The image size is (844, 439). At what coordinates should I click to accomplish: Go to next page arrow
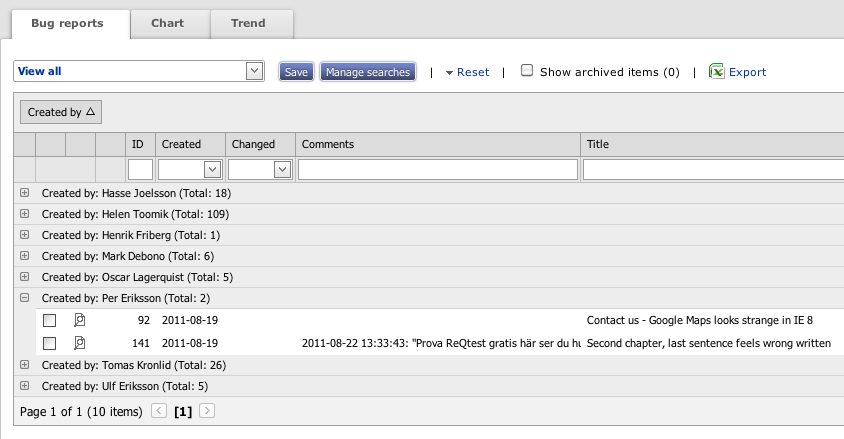pyautogui.click(x=207, y=410)
